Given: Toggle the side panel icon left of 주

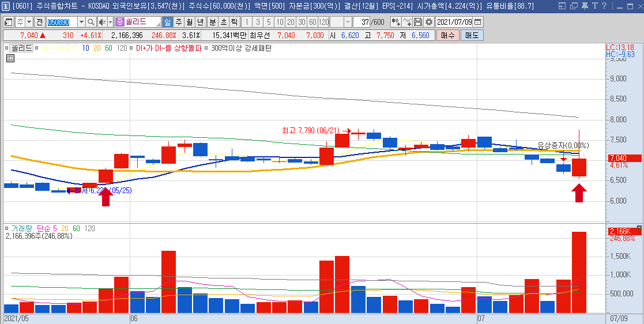Looking at the screenshot, I should point(9,22).
